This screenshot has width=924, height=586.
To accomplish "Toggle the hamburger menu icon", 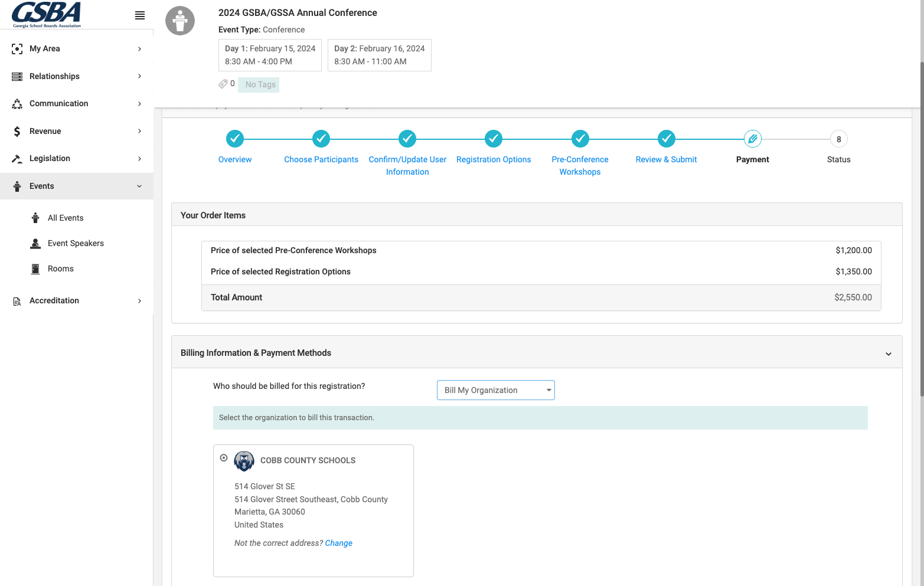I will [x=140, y=15].
